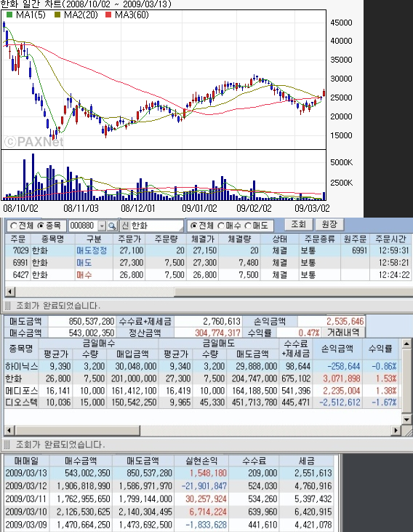Click the 주문 column header
Image resolution: width=413 pixels, height=532 pixels.
tap(18, 239)
